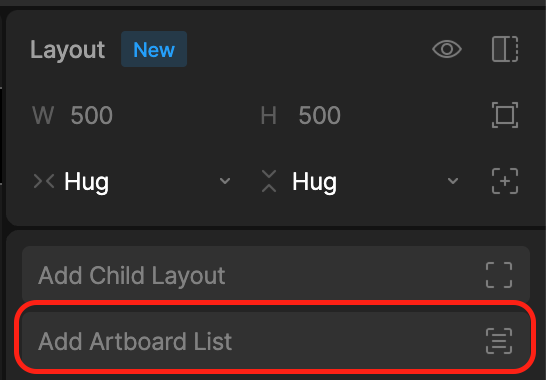
Task: Click the square frame icon beside height
Action: tap(505, 115)
